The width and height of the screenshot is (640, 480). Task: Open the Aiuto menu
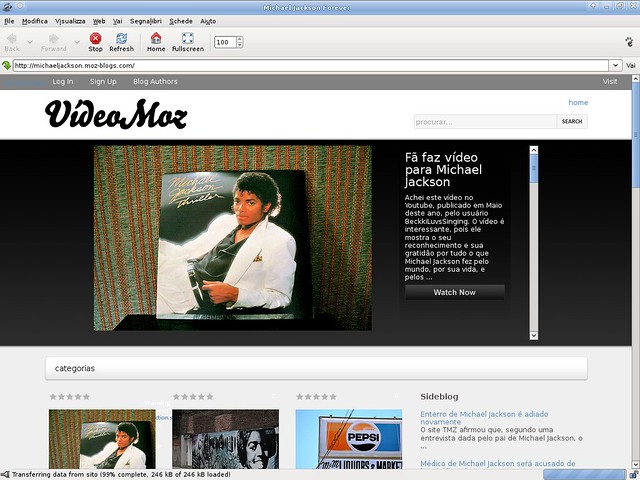208,21
